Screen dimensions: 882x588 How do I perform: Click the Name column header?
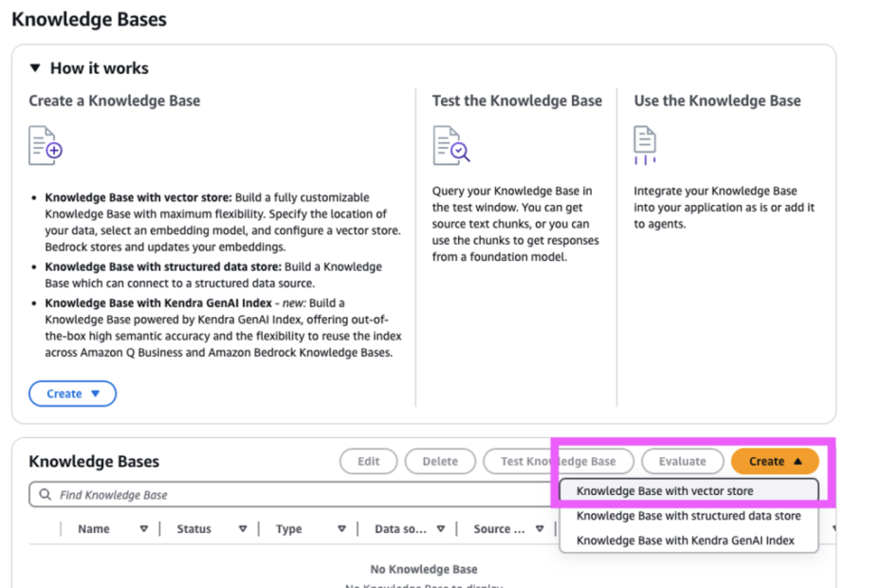tap(94, 529)
